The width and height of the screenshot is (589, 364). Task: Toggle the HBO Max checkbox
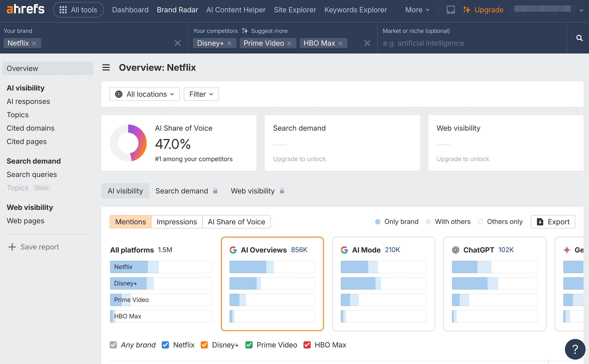point(307,345)
